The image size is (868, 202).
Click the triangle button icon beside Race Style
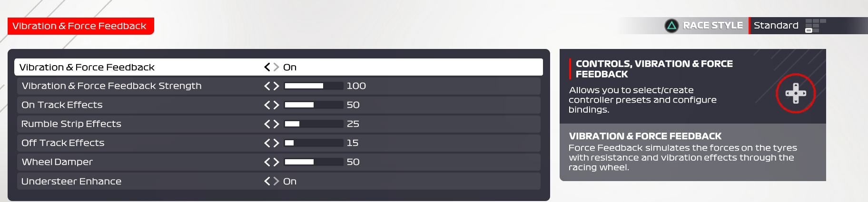pyautogui.click(x=671, y=26)
